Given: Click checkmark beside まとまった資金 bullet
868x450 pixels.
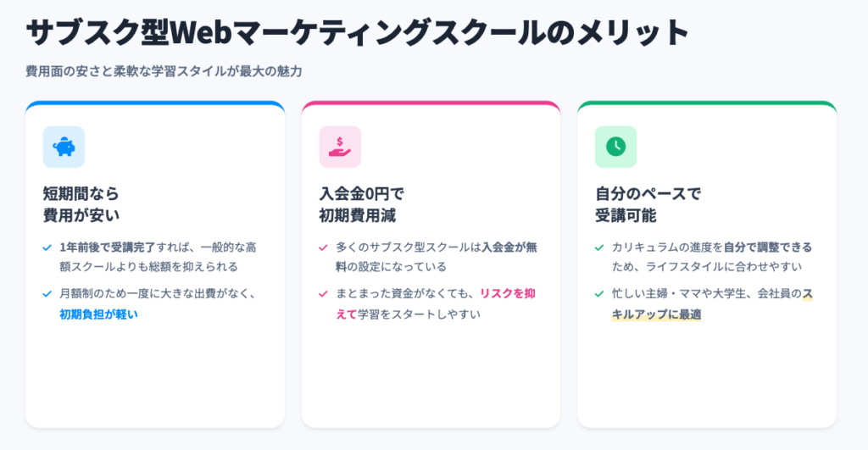Looking at the screenshot, I should click(323, 293).
